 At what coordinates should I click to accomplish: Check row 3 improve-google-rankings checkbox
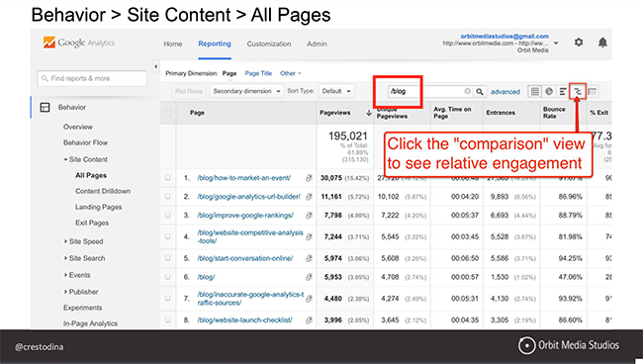point(168,216)
